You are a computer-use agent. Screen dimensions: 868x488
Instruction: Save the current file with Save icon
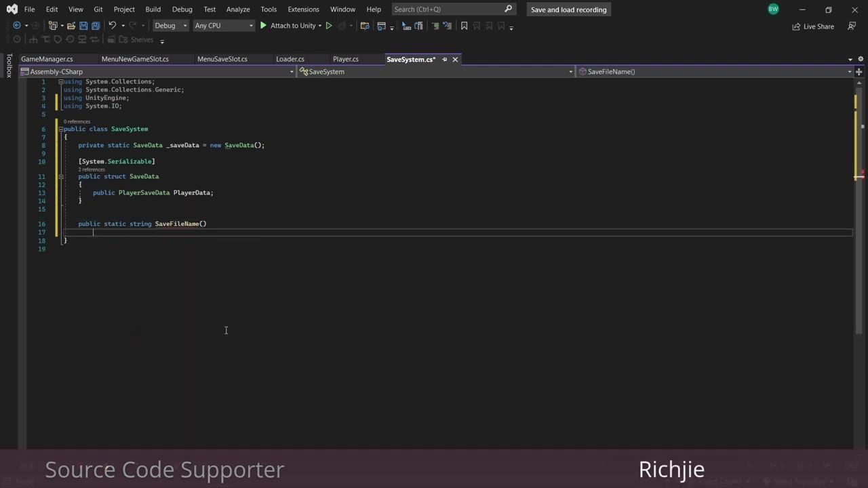(83, 26)
